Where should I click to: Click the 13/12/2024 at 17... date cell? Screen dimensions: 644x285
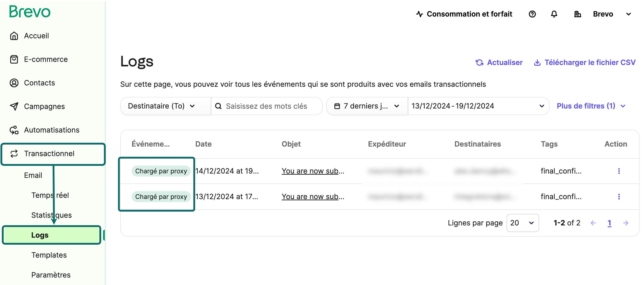pos(226,197)
